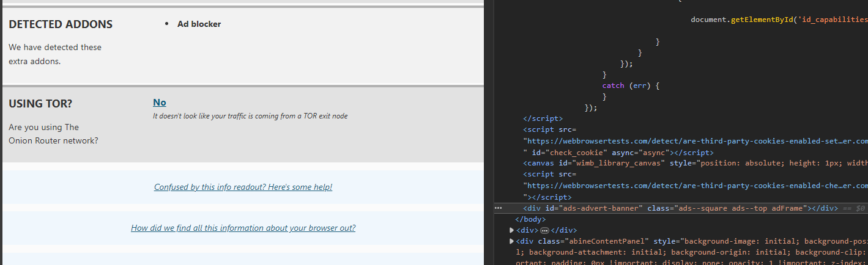Select the ads-advert-banner div element row
The width and height of the screenshot is (868, 265).
tap(681, 208)
